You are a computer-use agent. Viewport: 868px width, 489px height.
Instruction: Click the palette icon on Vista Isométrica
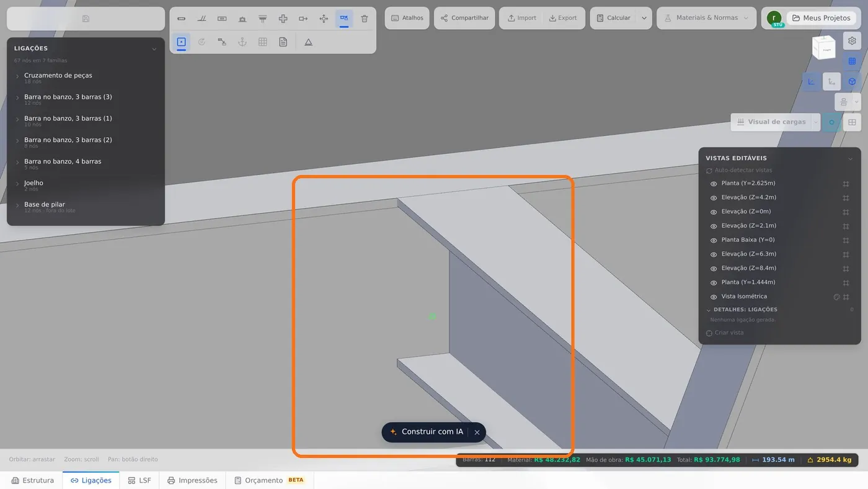[836, 297]
